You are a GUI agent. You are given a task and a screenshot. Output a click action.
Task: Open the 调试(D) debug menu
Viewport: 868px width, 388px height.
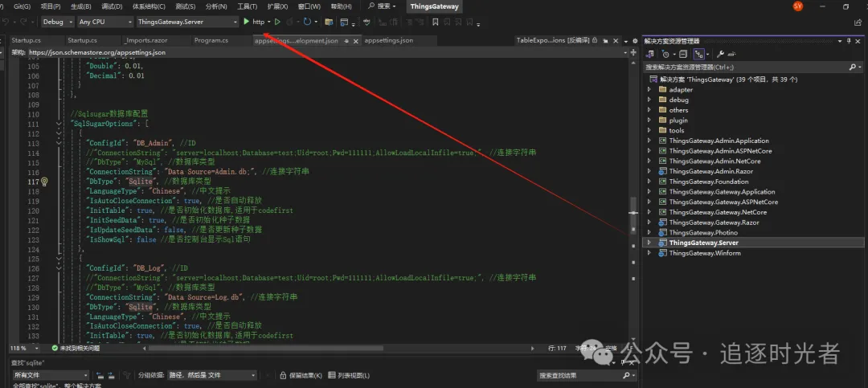[113, 6]
